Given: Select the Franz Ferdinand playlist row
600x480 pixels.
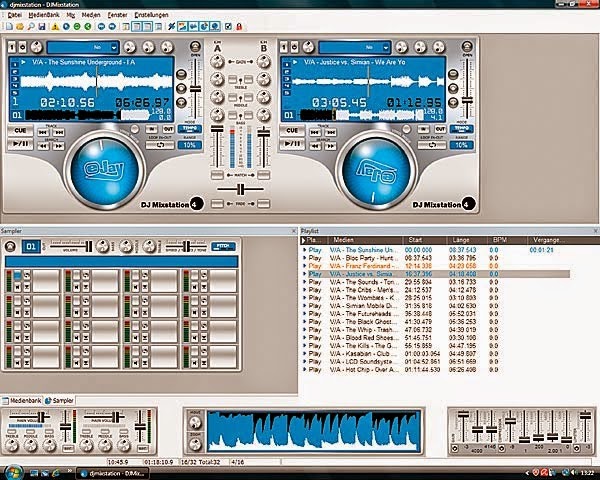Looking at the screenshot, I should (436, 266).
